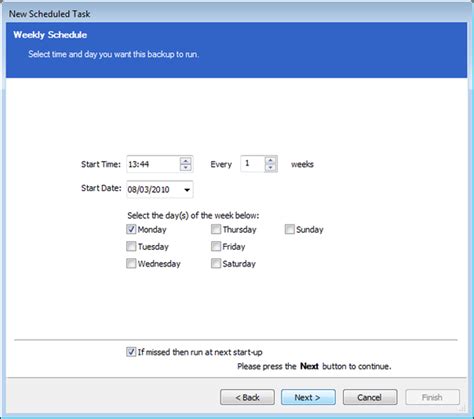Viewport: 474px width, 419px height.
Task: Cancel the New Scheduled Task wizard
Action: [x=370, y=397]
